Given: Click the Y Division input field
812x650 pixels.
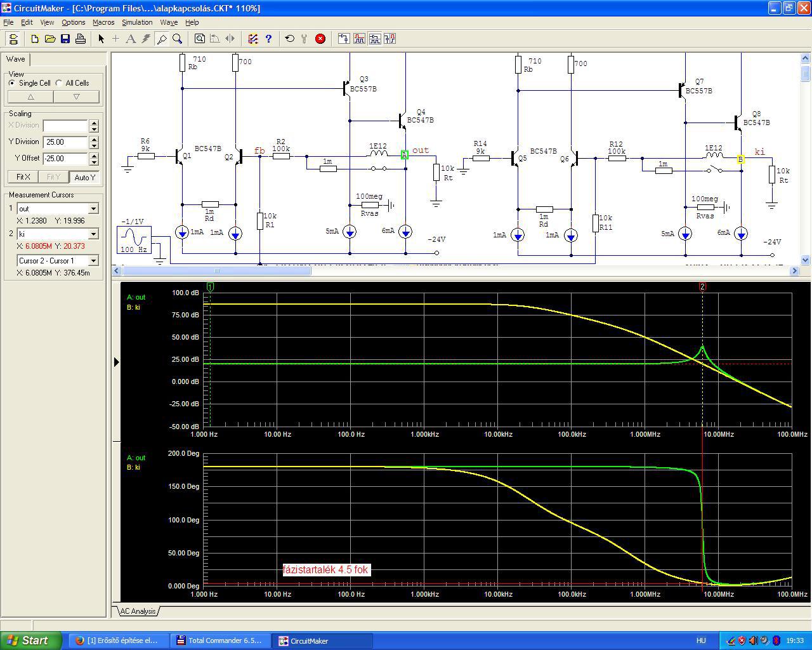Looking at the screenshot, I should click(65, 142).
